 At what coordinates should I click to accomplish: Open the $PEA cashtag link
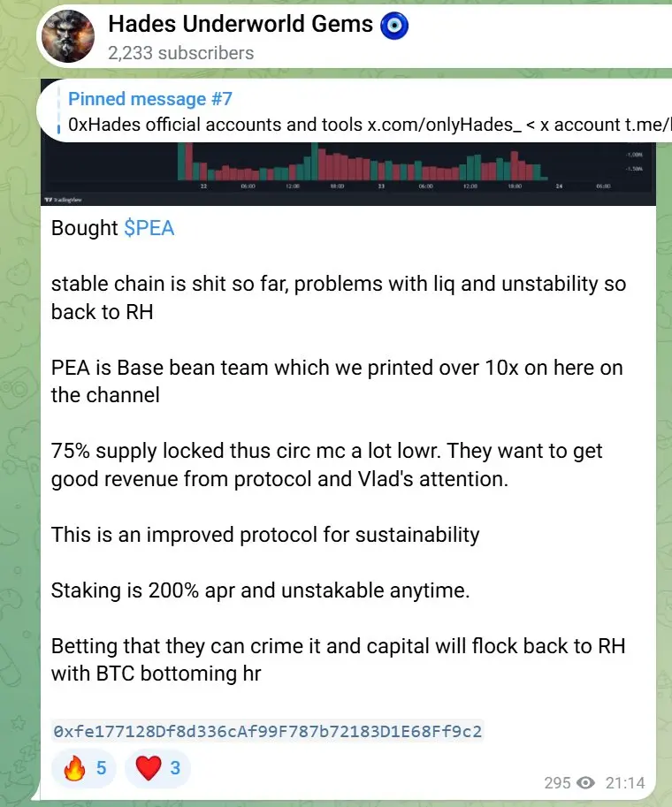click(x=149, y=228)
